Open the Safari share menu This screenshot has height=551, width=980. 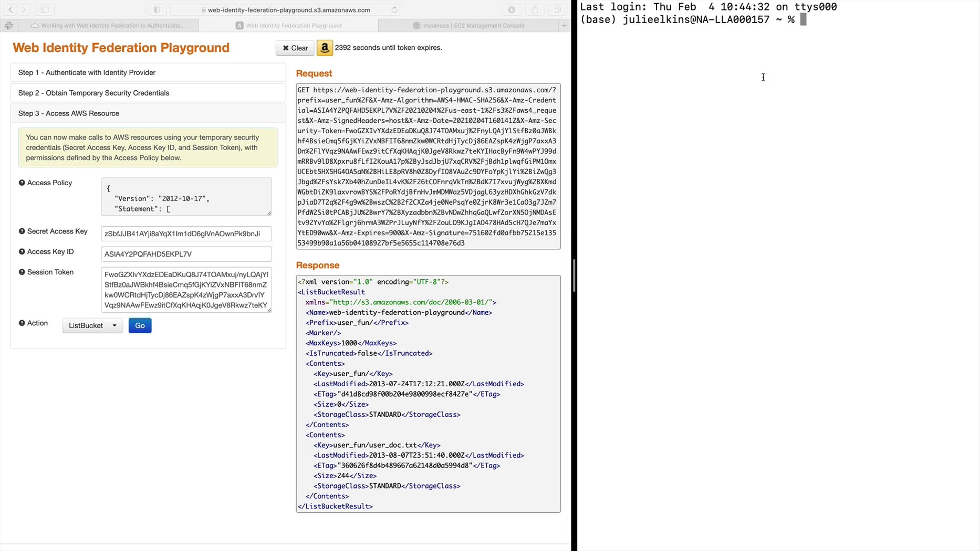click(x=535, y=9)
